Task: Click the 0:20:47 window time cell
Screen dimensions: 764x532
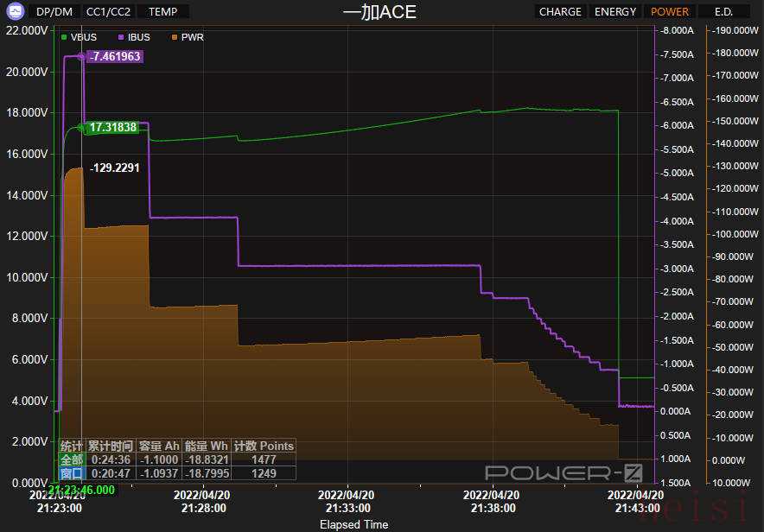Action: [x=111, y=473]
